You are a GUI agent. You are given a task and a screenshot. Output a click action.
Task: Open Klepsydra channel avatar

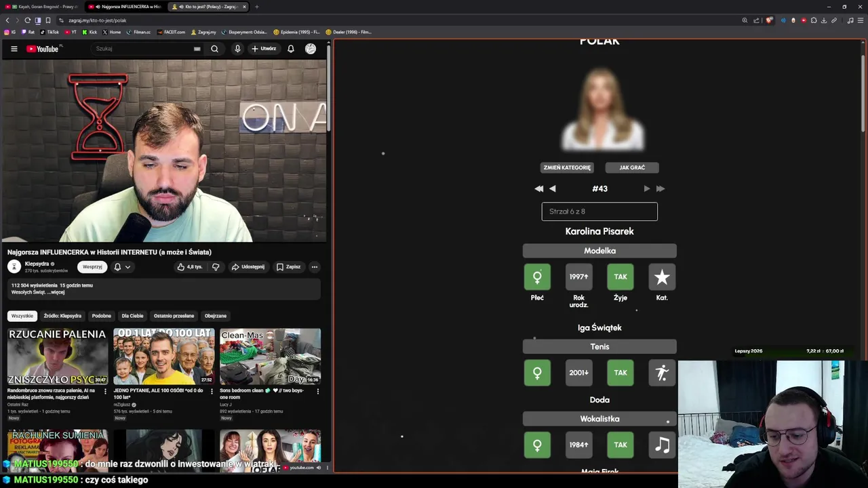pyautogui.click(x=14, y=267)
